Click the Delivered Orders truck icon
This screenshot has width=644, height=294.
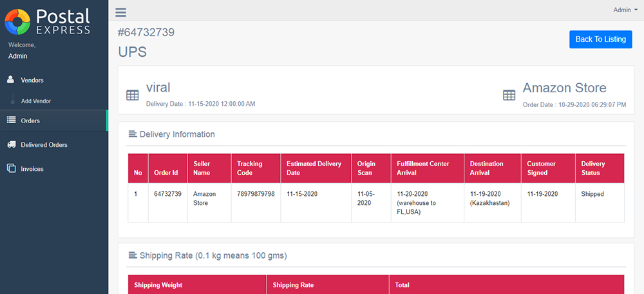pos(12,144)
